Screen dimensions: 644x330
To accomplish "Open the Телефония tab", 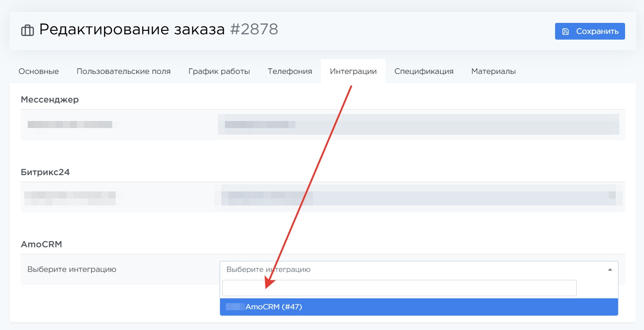I will (290, 71).
